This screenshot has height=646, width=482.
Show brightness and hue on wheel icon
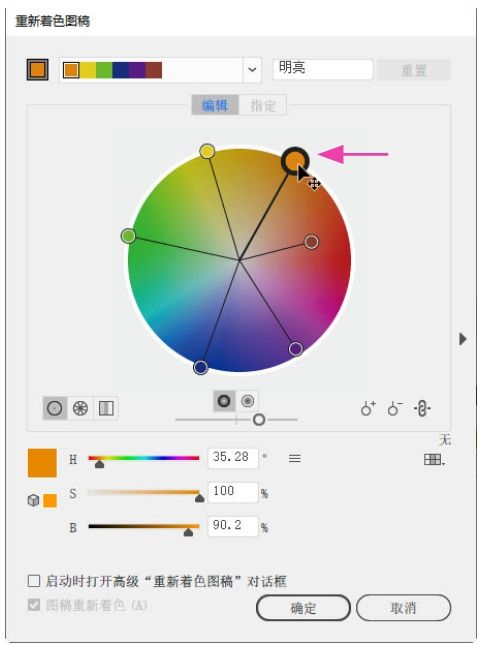(x=247, y=400)
